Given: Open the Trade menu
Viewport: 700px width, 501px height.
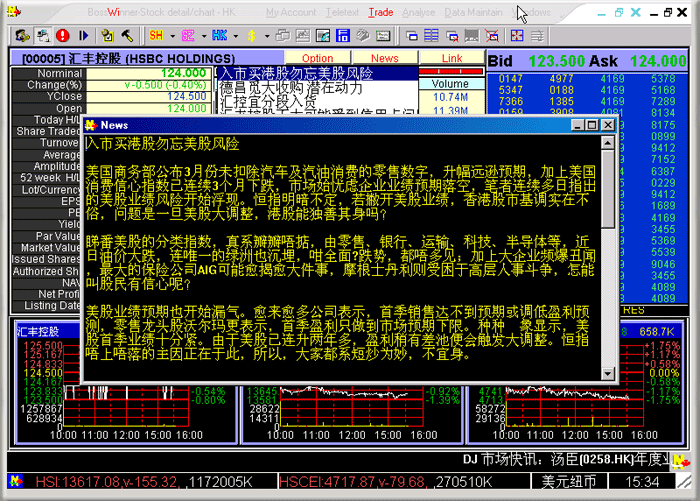Looking at the screenshot, I should click(381, 13).
